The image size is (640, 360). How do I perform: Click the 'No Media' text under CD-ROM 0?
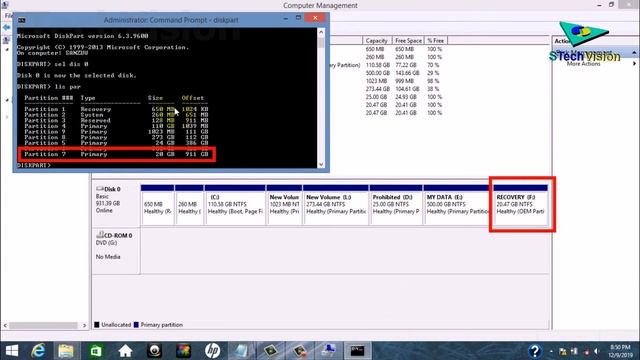tap(108, 257)
